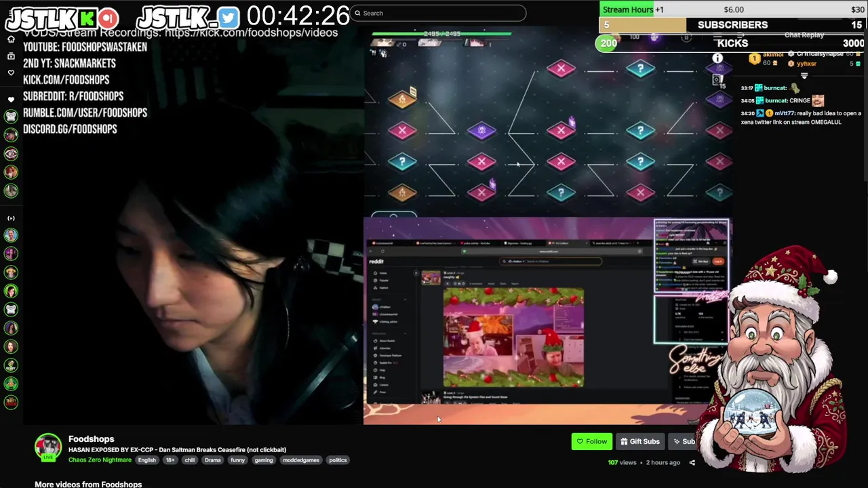This screenshot has width=868, height=488.
Task: Click the Reddit post image in the stream
Action: [x=513, y=338]
